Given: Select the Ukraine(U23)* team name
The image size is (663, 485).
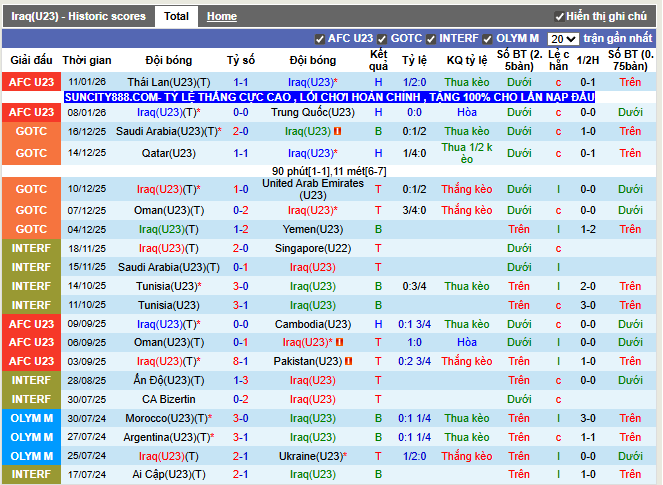Looking at the screenshot, I should tap(313, 457).
